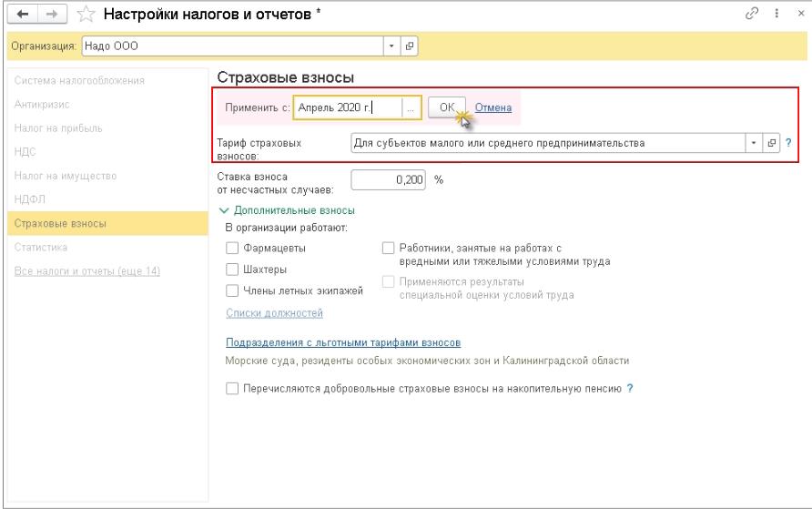Screen dimensions: 812x509
Task: Click the Страховые взносы heading text
Action: click(x=285, y=77)
